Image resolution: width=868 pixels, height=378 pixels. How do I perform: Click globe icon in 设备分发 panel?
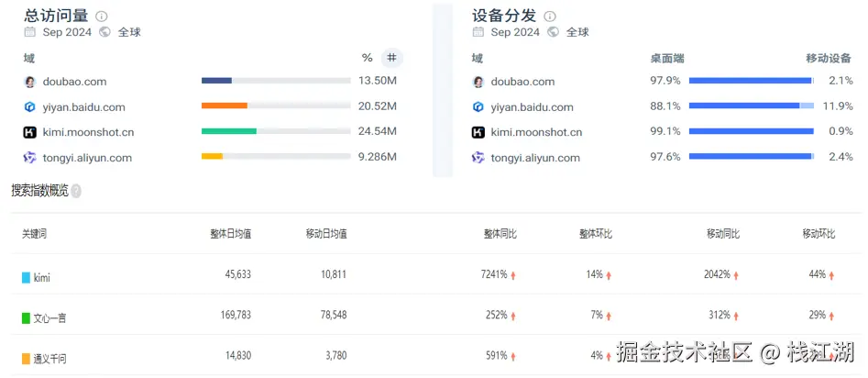click(x=553, y=32)
